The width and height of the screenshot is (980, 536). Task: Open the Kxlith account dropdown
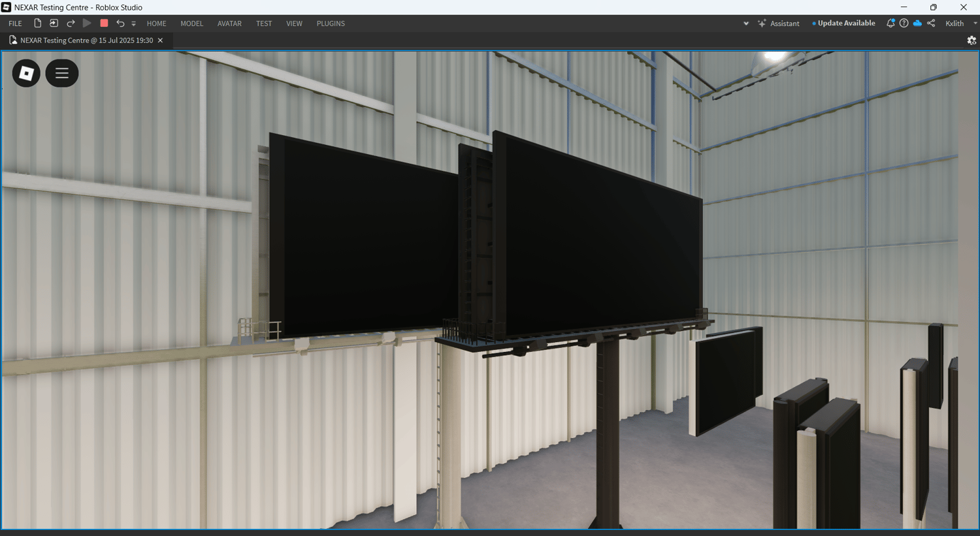point(961,24)
